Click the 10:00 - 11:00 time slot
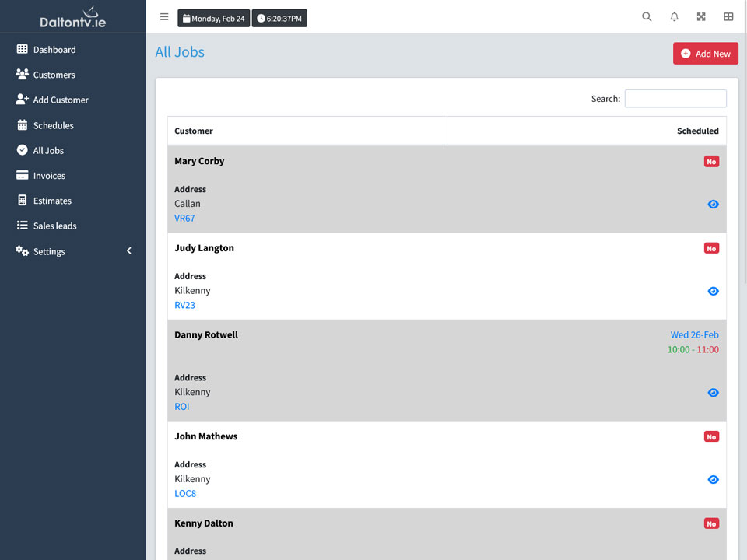 coord(693,349)
